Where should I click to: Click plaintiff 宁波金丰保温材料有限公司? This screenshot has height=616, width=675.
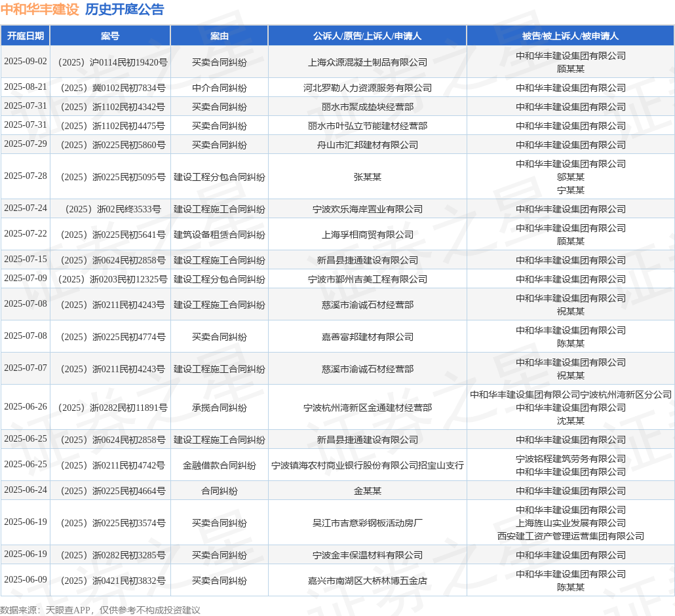pos(367,555)
